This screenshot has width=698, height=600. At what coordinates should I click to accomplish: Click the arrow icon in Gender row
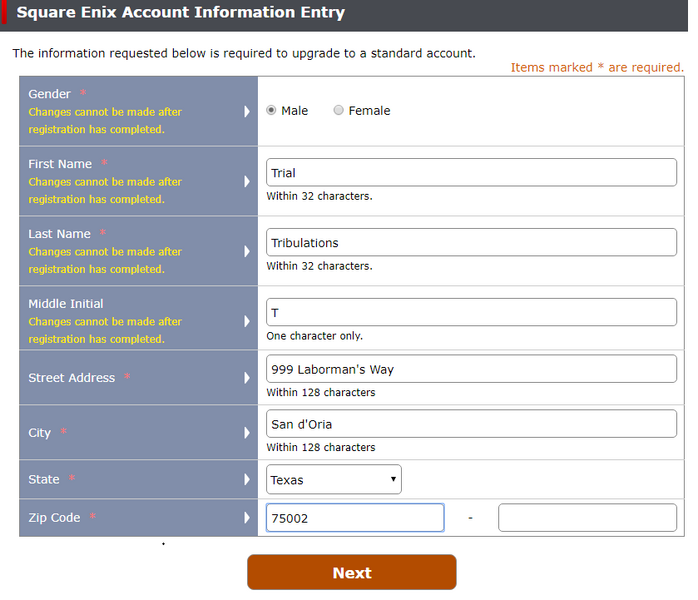click(x=247, y=111)
